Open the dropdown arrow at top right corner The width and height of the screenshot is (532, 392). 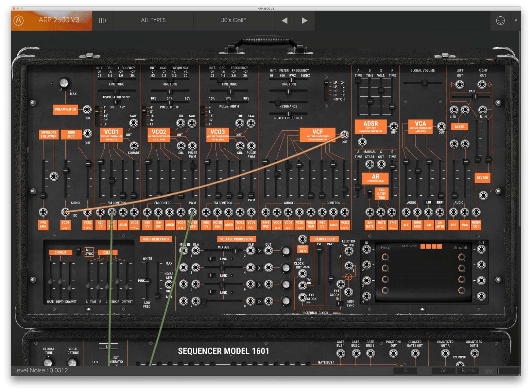(516, 20)
